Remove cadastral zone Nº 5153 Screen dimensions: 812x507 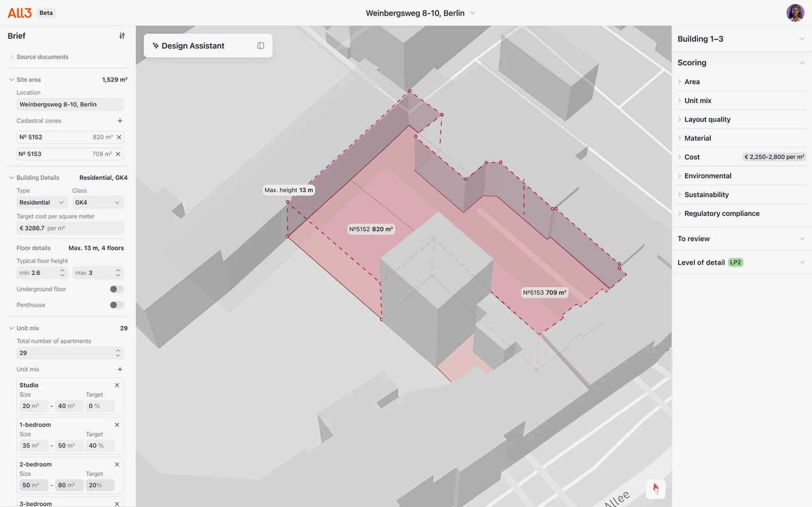[x=118, y=154]
